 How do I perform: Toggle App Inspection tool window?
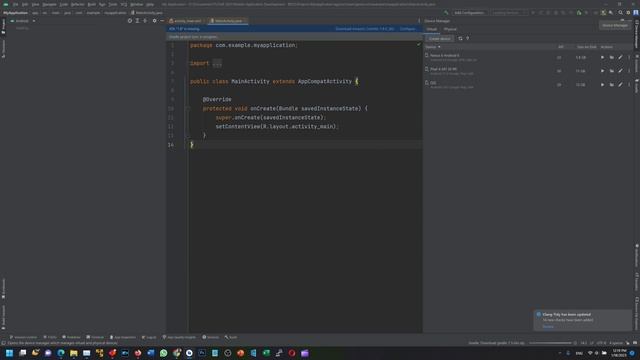coord(123,337)
